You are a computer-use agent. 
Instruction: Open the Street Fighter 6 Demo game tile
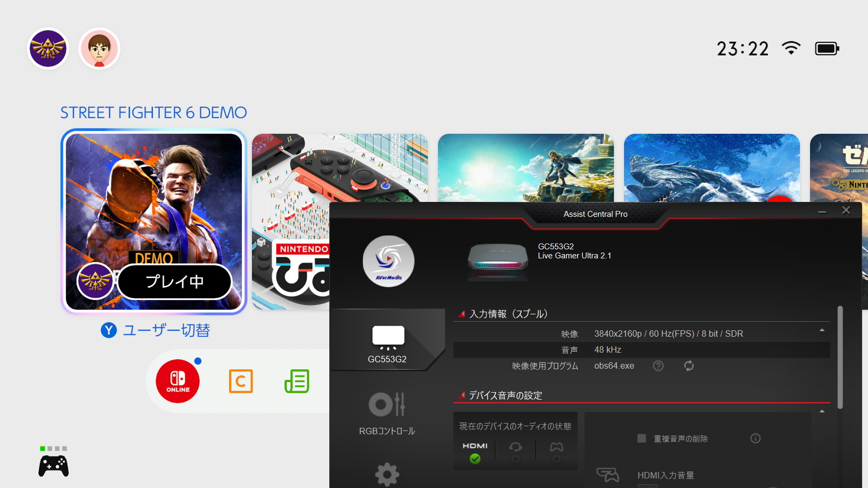[153, 221]
